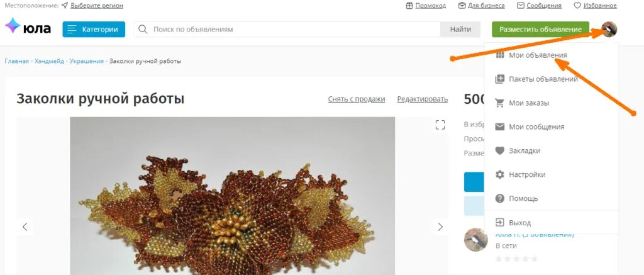644x275 pixels.
Task: Click seller avatar near Алла П.
Action: 475,240
